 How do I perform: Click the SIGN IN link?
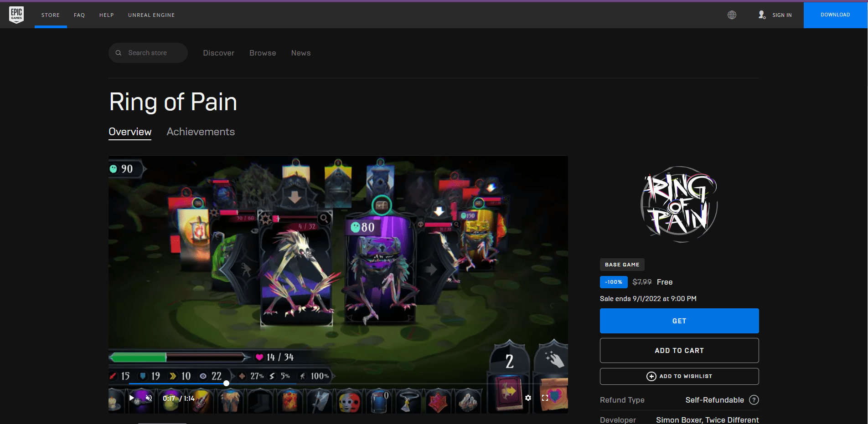pos(782,15)
